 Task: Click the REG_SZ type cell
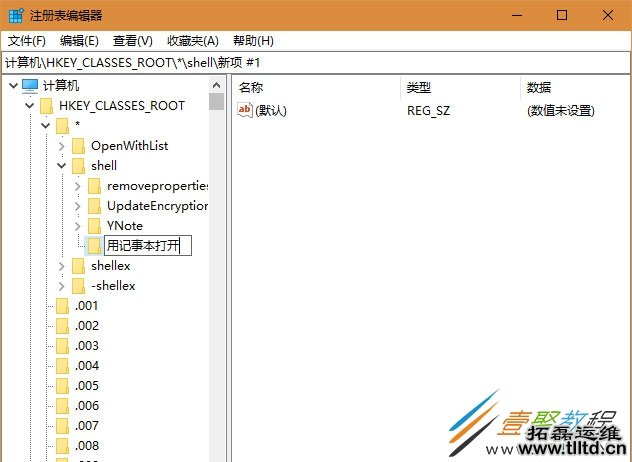(x=428, y=110)
